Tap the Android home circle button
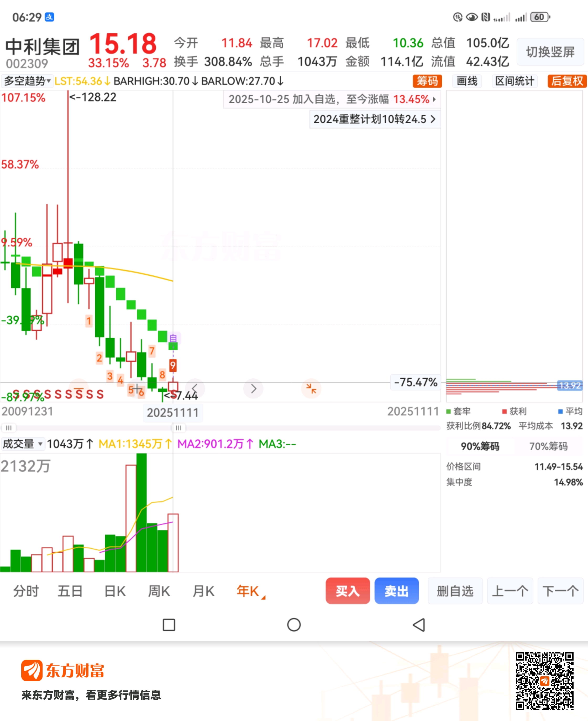Screen dimensions: 588x721 294,625
